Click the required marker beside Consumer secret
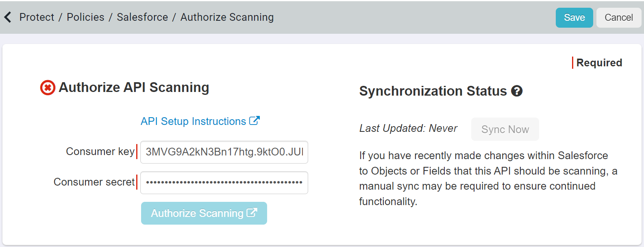 pyautogui.click(x=136, y=182)
